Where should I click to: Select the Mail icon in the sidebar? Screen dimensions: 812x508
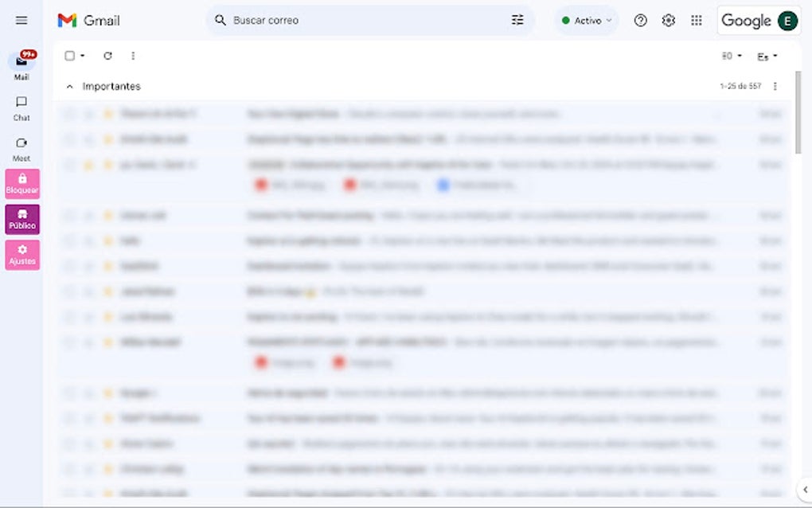pyautogui.click(x=21, y=62)
